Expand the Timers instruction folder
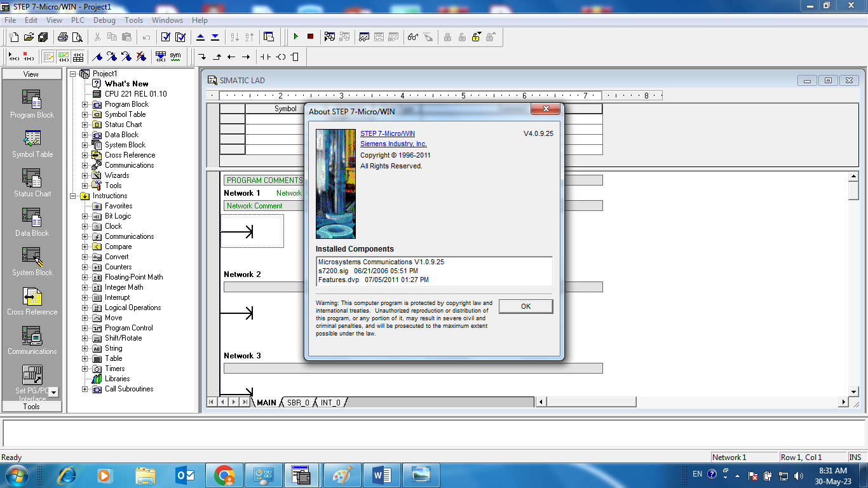868x488 pixels. click(x=85, y=369)
